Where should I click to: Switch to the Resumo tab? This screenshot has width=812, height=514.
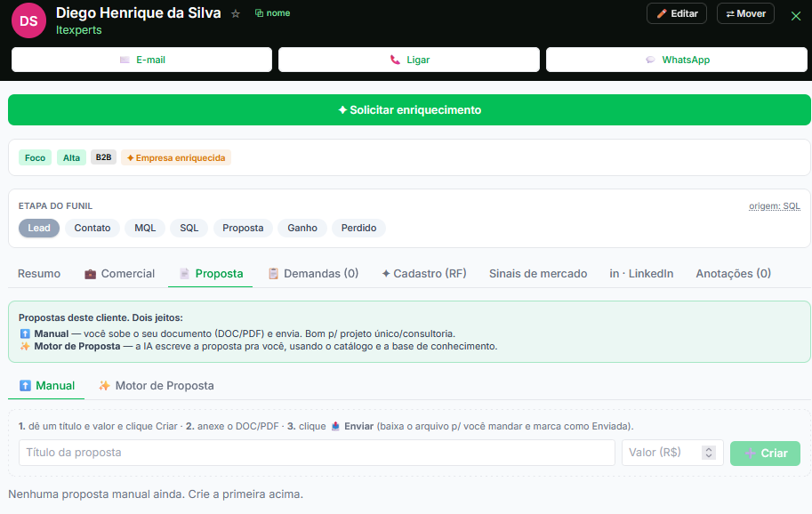39,273
